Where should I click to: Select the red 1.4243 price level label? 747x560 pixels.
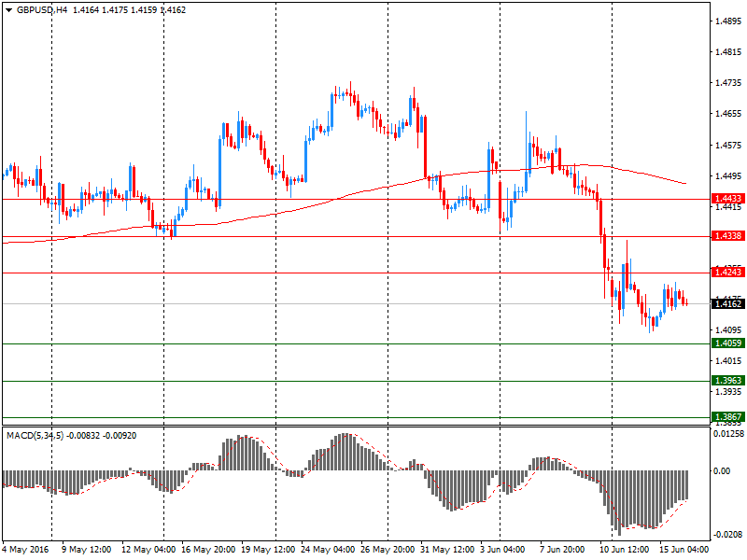pyautogui.click(x=728, y=272)
